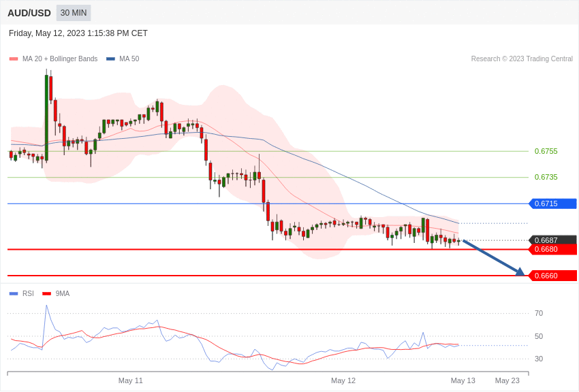Select the May 23 date axis label

coord(507,380)
